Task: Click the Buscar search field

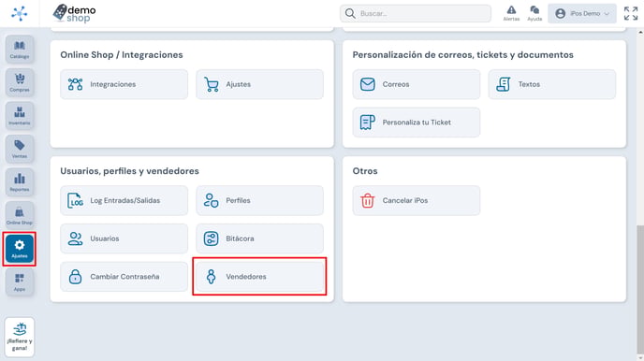Action: [416, 13]
